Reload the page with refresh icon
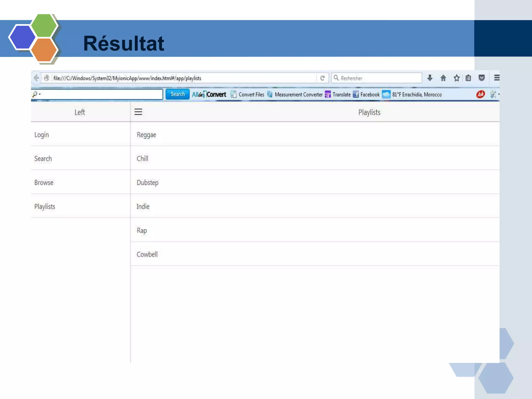The height and width of the screenshot is (399, 532). pos(322,78)
